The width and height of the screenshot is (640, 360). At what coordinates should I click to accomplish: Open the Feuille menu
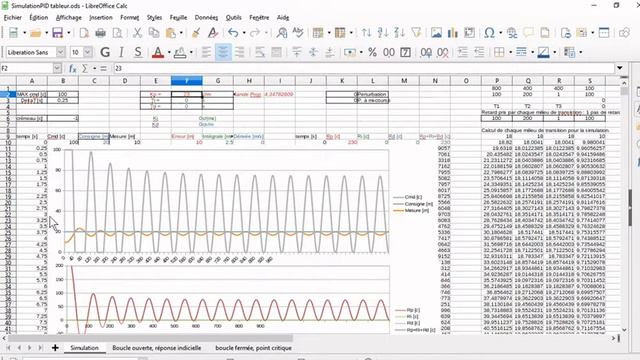coord(178,18)
